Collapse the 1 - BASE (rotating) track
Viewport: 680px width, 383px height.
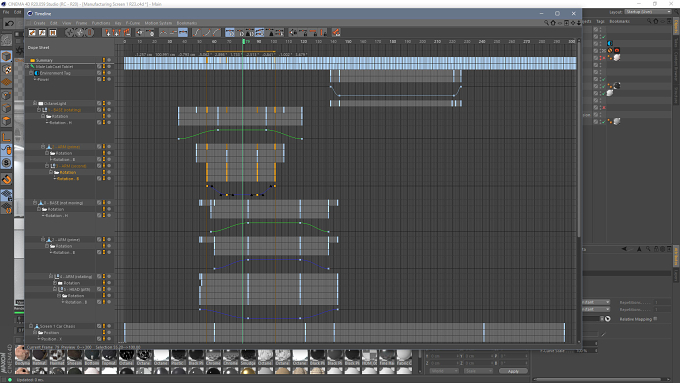coord(39,110)
